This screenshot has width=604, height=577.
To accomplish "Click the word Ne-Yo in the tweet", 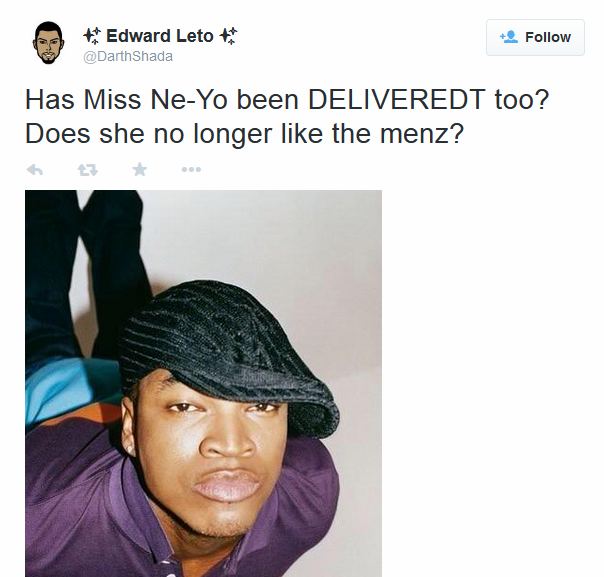I will pyautogui.click(x=189, y=100).
